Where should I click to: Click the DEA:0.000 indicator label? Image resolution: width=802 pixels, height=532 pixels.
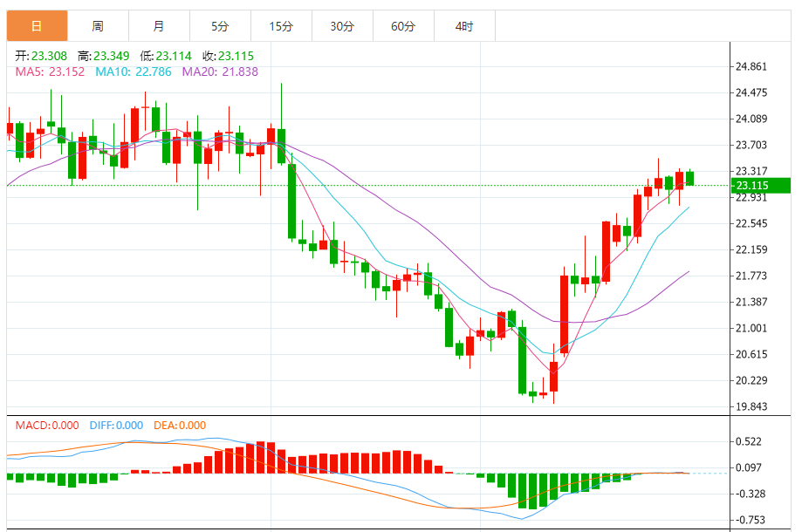(180, 426)
